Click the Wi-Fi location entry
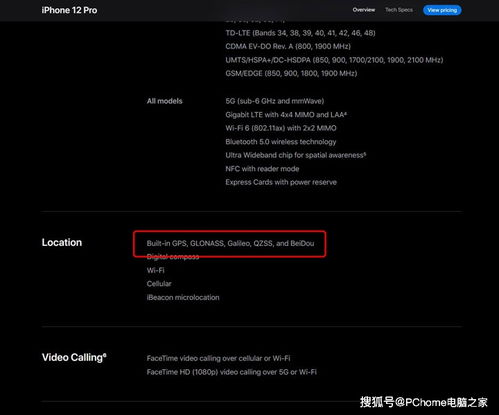The width and height of the screenshot is (499, 415). [x=155, y=270]
